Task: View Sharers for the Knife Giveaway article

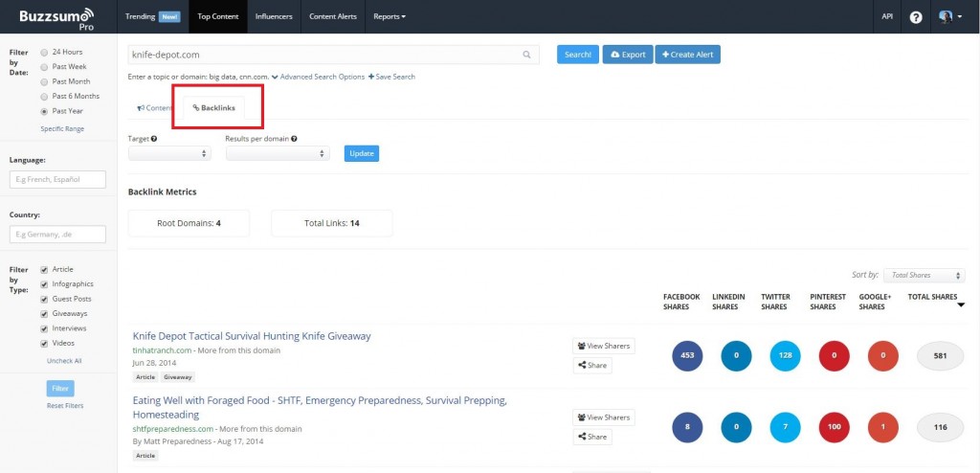Action: [x=604, y=346]
